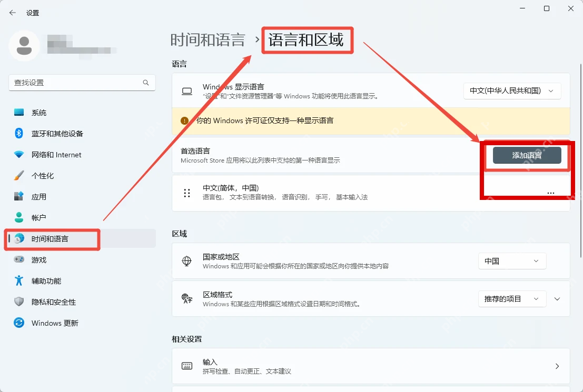Image resolution: width=583 pixels, height=392 pixels.
Task: Open 游戏 settings
Action: (81, 260)
